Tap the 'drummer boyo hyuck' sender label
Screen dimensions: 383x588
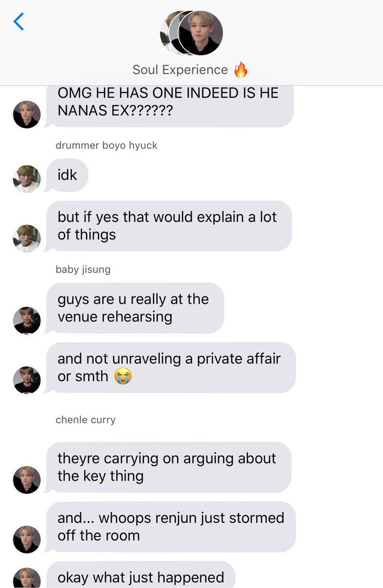click(x=106, y=146)
